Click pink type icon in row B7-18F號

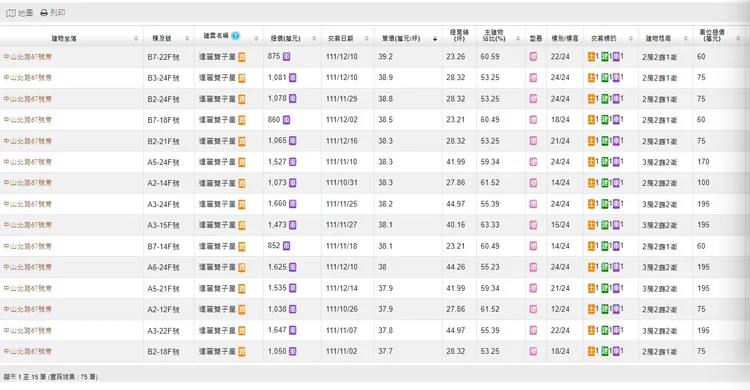533,120
